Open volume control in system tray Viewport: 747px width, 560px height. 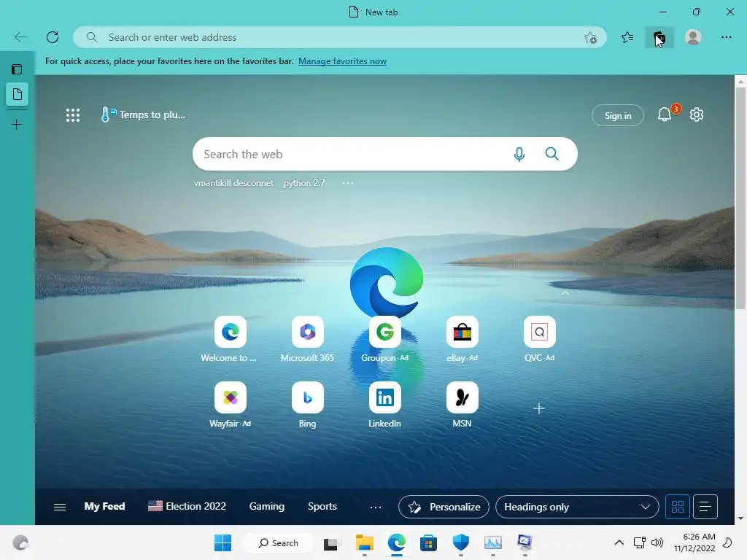657,542
